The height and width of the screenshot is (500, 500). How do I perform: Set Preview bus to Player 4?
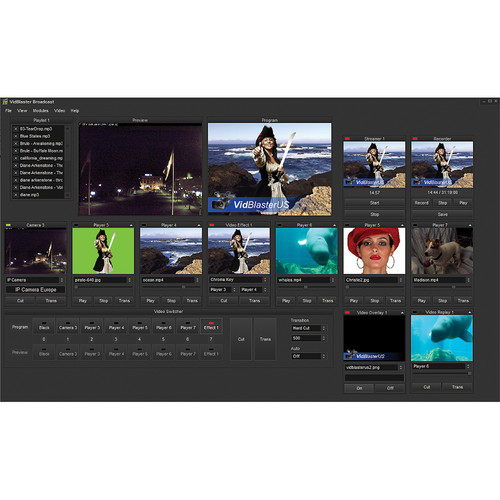116,353
